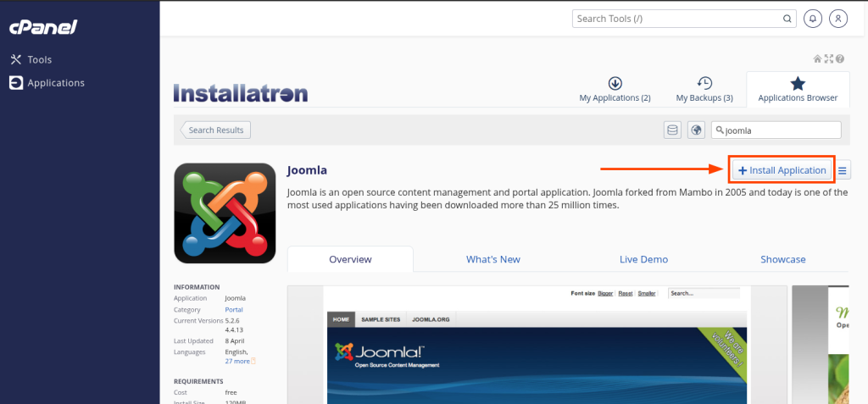
Task: Click the Joomla heading text
Action: (x=307, y=170)
